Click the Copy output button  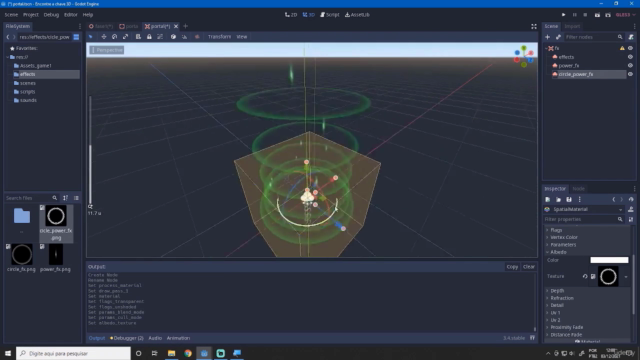click(512, 267)
